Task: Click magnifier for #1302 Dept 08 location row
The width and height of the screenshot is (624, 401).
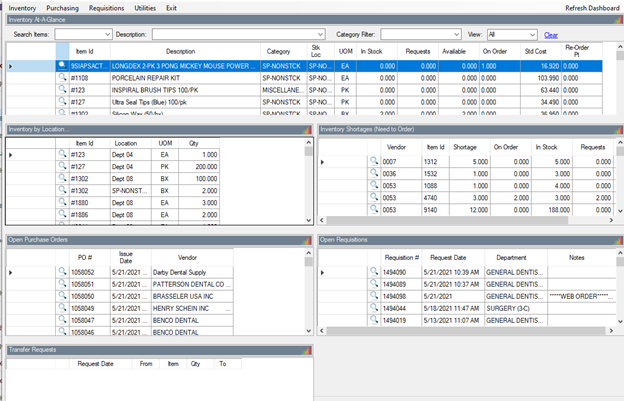Action: point(62,178)
